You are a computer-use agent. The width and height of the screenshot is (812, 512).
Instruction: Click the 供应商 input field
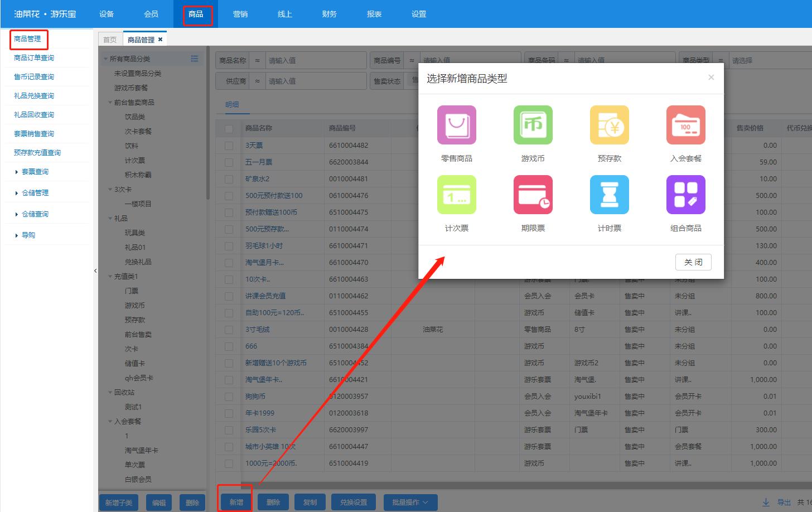click(x=316, y=81)
